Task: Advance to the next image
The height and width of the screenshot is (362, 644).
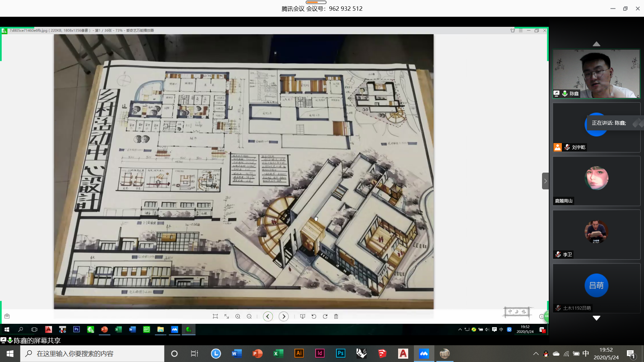Action: (284, 316)
